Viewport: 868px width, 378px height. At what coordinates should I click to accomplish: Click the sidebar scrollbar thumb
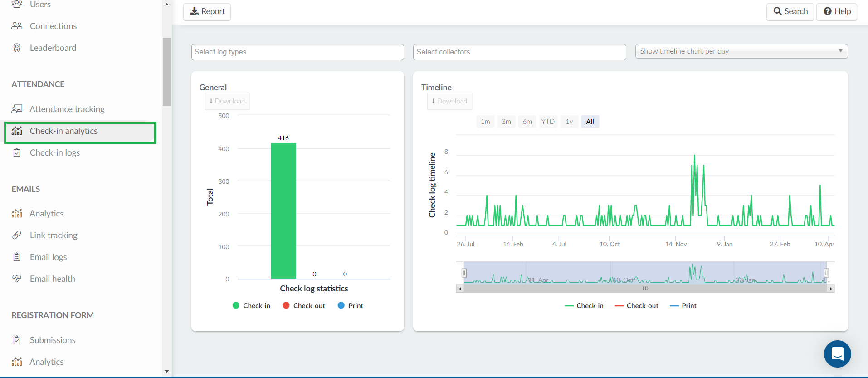pos(166,72)
